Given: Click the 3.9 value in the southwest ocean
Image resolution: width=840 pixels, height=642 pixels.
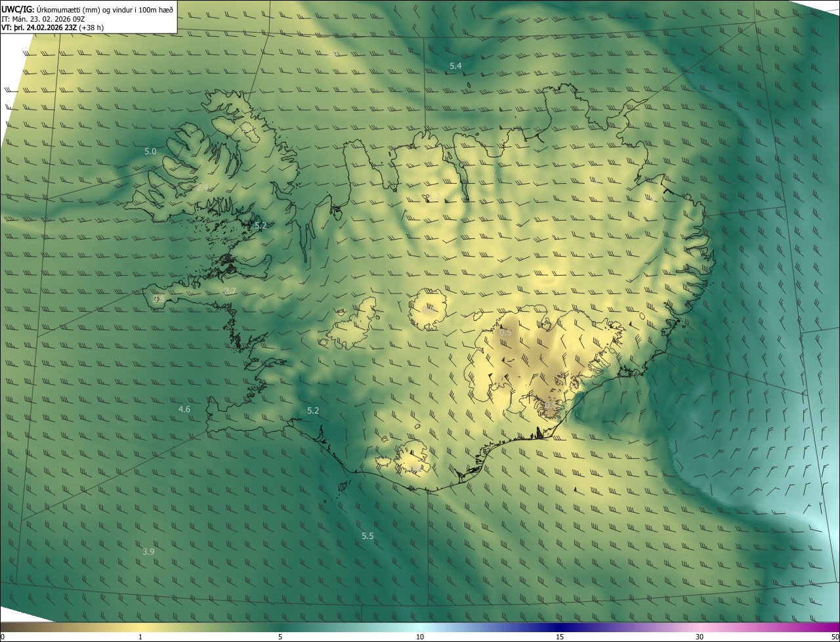Looking at the screenshot, I should (x=148, y=552).
